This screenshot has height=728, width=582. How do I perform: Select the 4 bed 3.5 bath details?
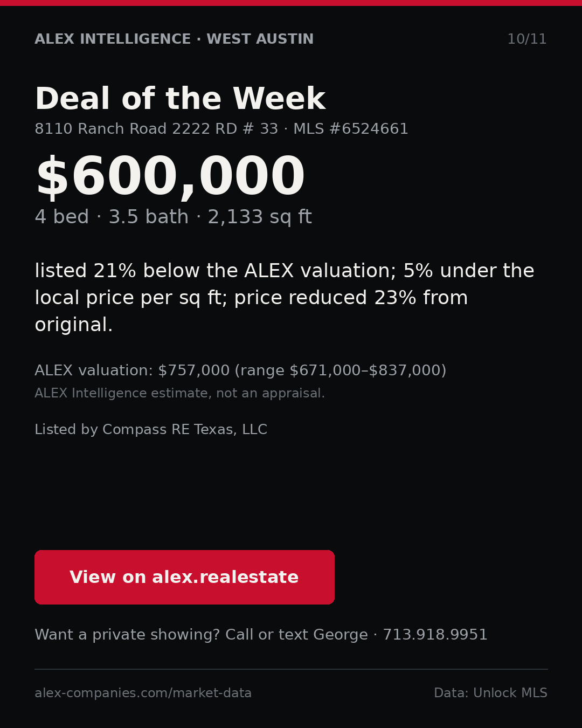click(112, 217)
